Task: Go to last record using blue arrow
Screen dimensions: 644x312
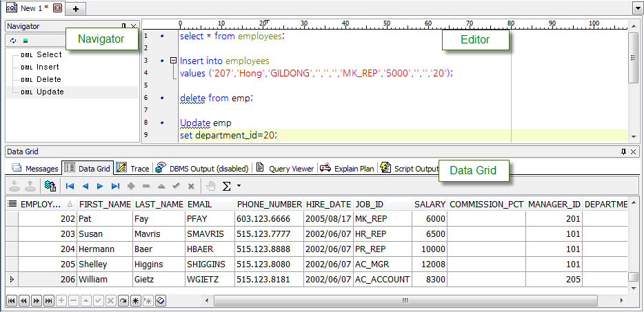Action: (115, 186)
